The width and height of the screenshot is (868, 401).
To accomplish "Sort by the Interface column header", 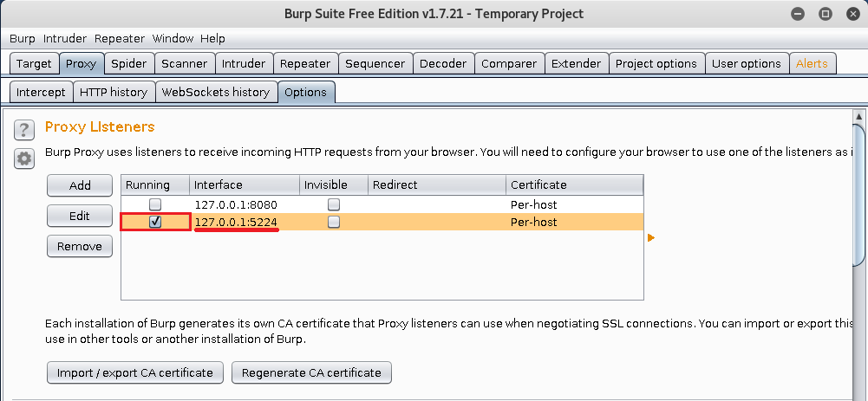I will 245,184.
